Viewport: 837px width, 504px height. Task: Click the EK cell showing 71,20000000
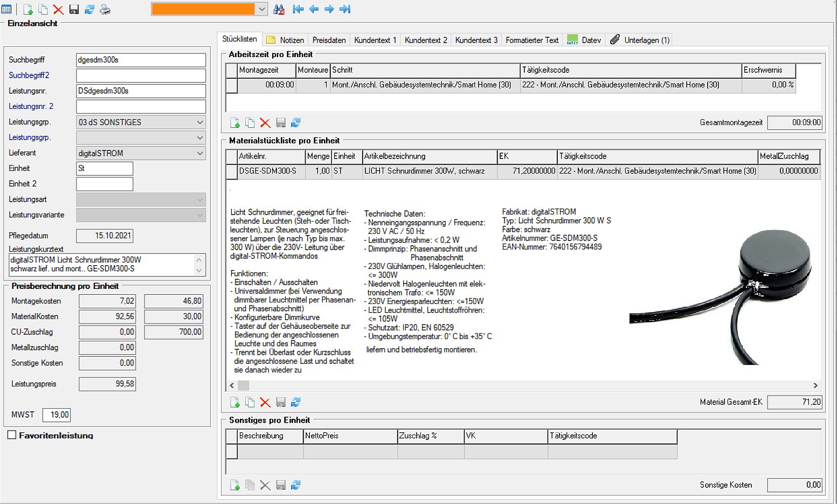coord(527,171)
